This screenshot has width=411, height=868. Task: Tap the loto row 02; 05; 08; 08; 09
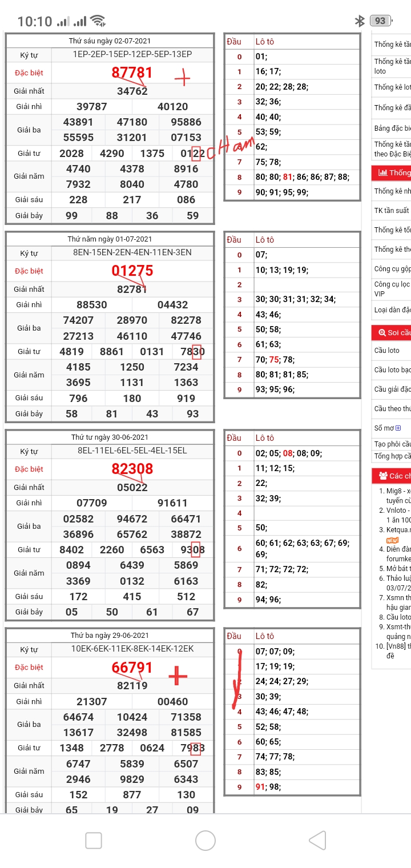tap(289, 453)
